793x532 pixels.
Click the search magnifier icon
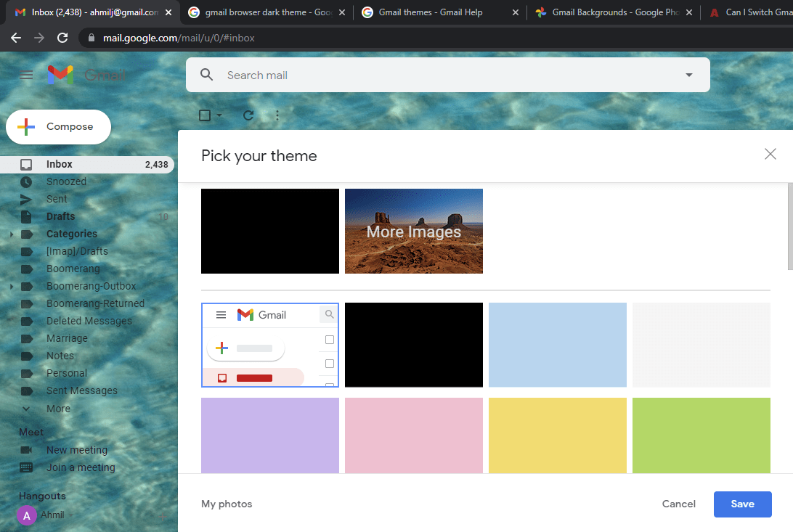click(x=206, y=75)
